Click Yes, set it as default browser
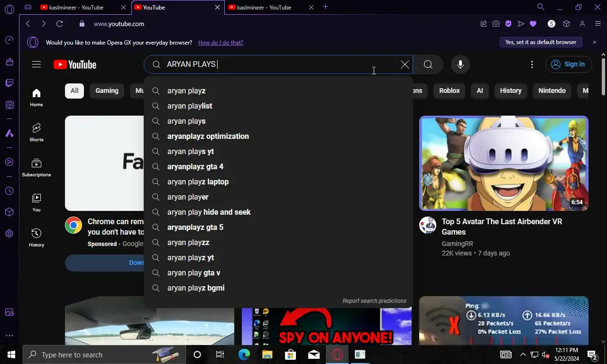The image size is (607, 364). [541, 42]
